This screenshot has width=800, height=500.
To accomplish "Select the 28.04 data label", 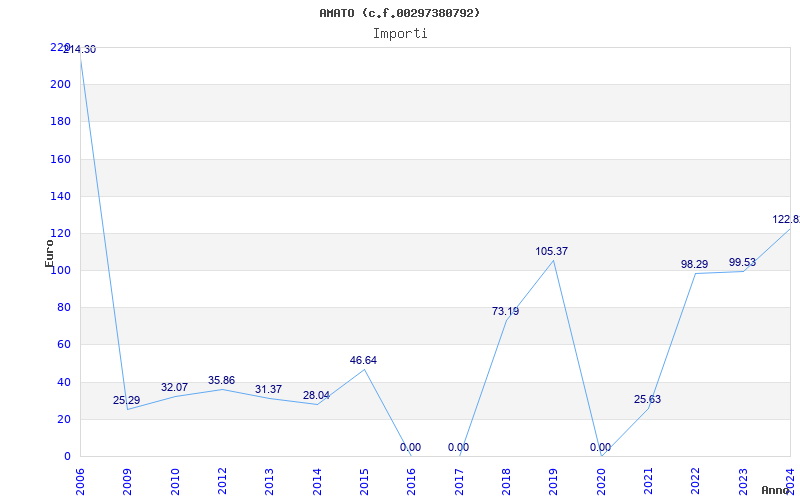I will coord(316,396).
